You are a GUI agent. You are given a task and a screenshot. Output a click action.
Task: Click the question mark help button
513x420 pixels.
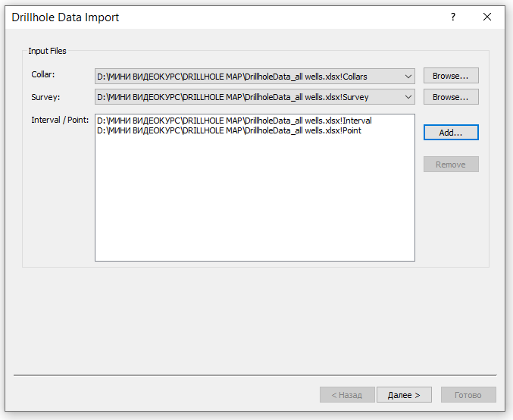click(x=453, y=17)
